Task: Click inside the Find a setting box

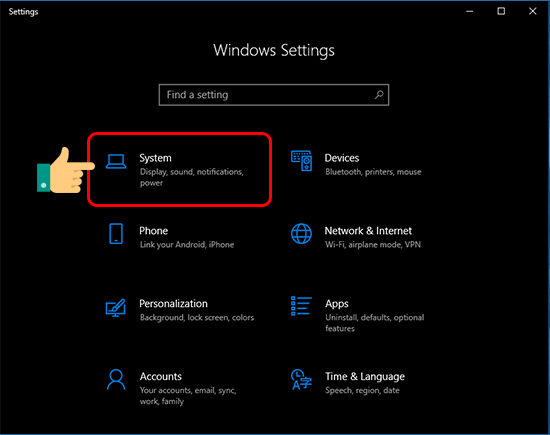Action: 274,95
